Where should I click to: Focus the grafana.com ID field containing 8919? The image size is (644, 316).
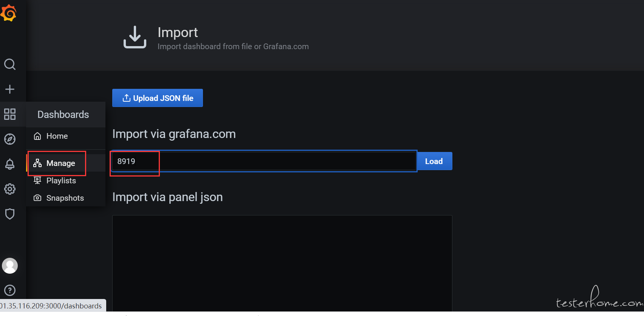(264, 161)
